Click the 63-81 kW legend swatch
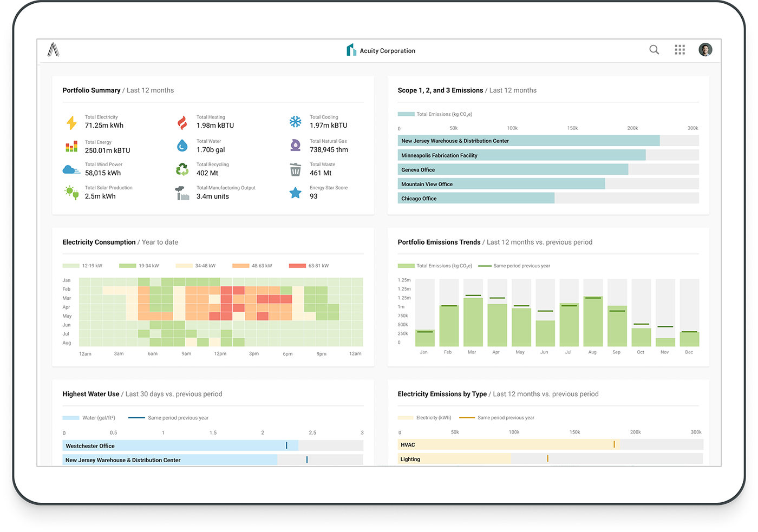 (x=297, y=266)
